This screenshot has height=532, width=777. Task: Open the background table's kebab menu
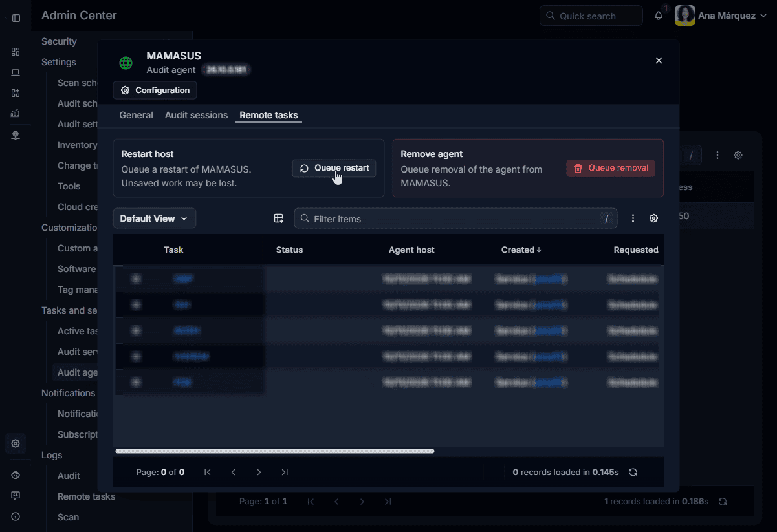[x=717, y=155]
